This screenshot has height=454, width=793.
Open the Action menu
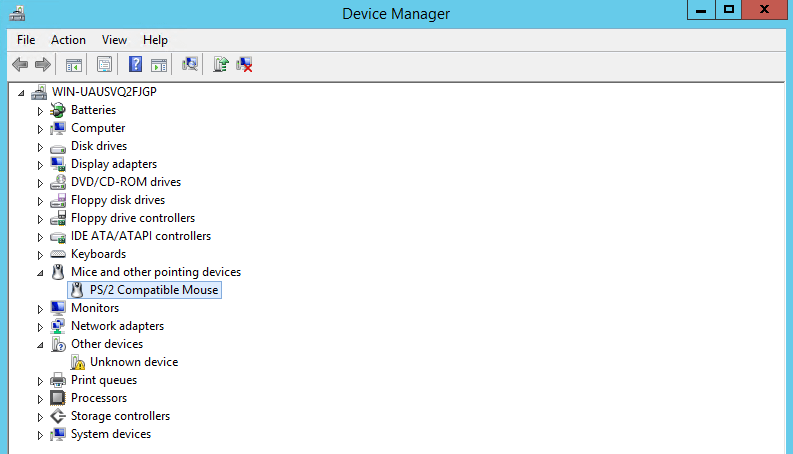[x=68, y=40]
